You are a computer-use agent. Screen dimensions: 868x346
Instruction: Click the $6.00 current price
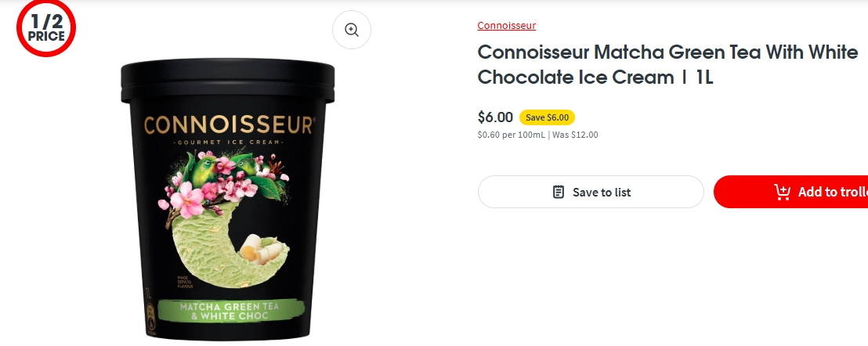pyautogui.click(x=495, y=117)
